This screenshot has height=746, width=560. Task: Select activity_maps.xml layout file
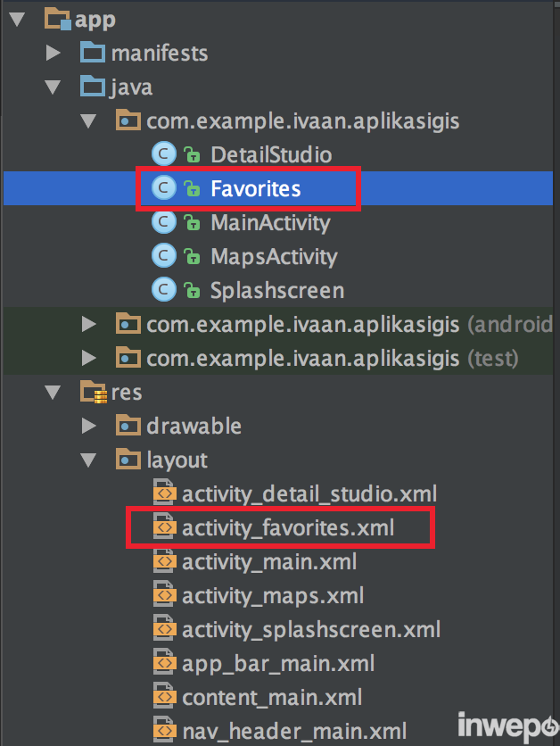272,595
